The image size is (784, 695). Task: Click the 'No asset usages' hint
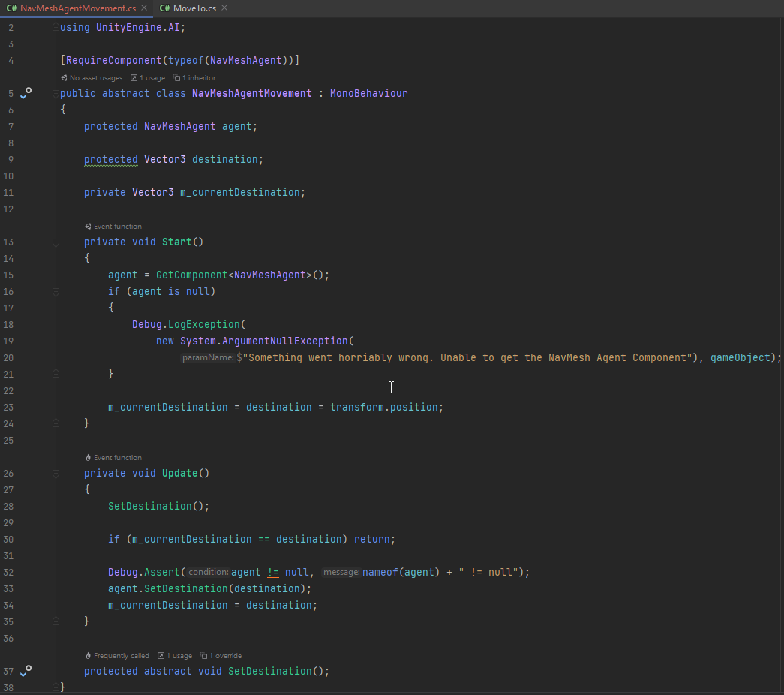click(92, 77)
